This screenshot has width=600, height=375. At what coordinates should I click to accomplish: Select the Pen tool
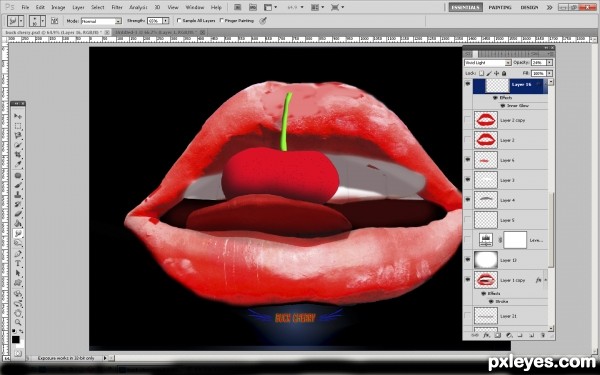(18, 254)
